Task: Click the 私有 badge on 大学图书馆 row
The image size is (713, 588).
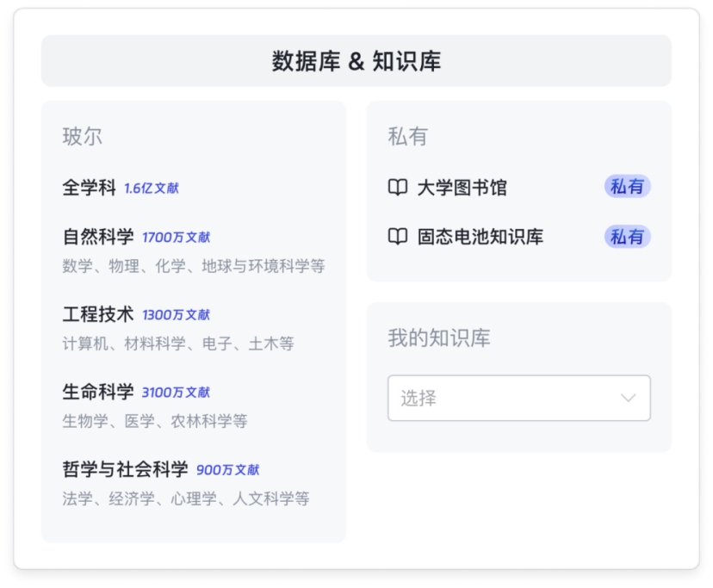Action: point(627,187)
